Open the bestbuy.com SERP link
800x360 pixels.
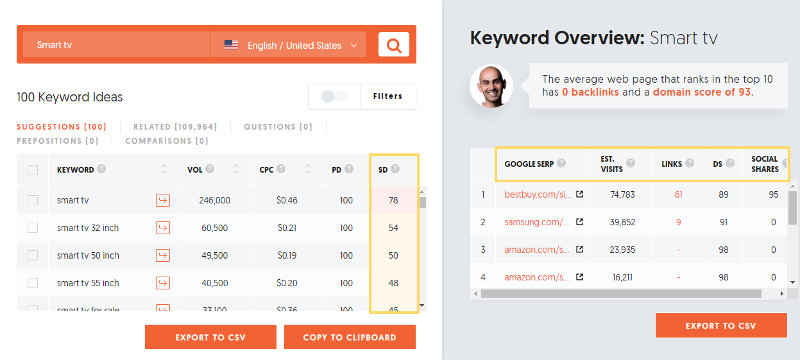pos(537,194)
